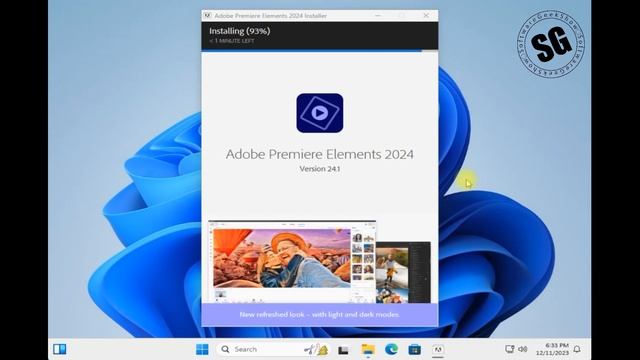Click the search highlight image in Search box
Screen dimensions: 640x360
click(x=316, y=349)
